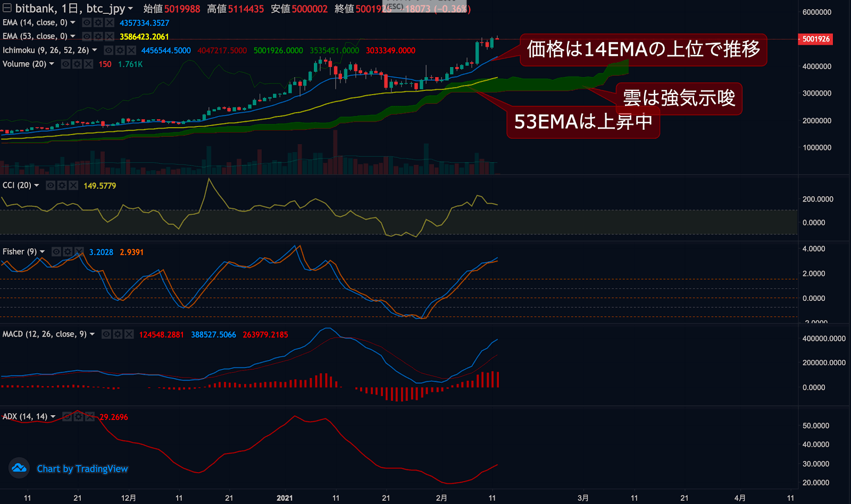Open the MACD (12, 26, close, 9) dropdown
The height and width of the screenshot is (504, 851).
point(92,334)
